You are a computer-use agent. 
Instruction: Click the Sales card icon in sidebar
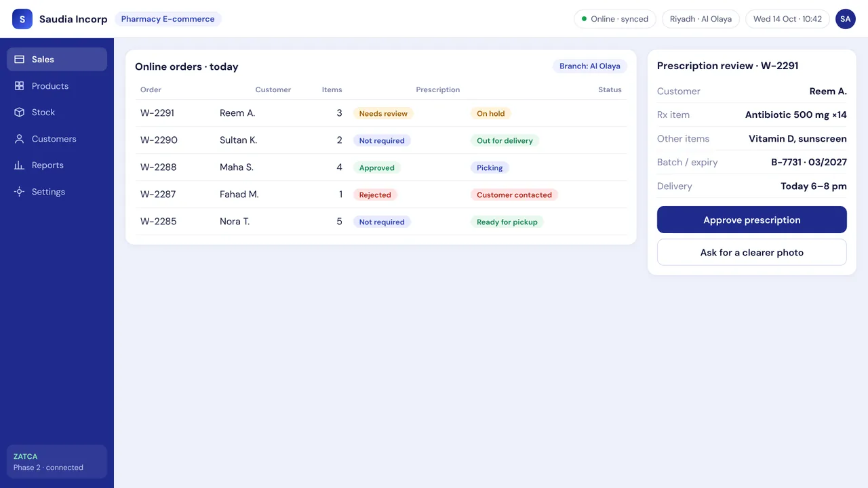click(x=20, y=60)
